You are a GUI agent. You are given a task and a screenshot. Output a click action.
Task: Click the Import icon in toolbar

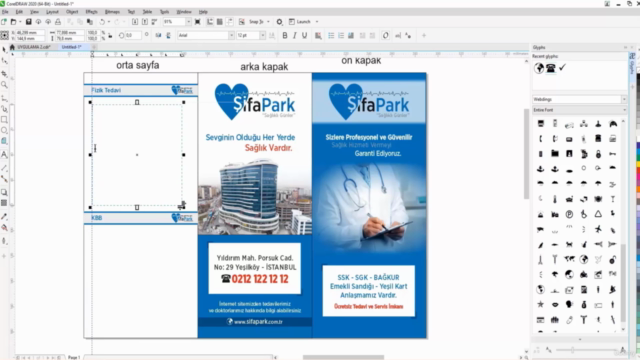(x=135, y=22)
